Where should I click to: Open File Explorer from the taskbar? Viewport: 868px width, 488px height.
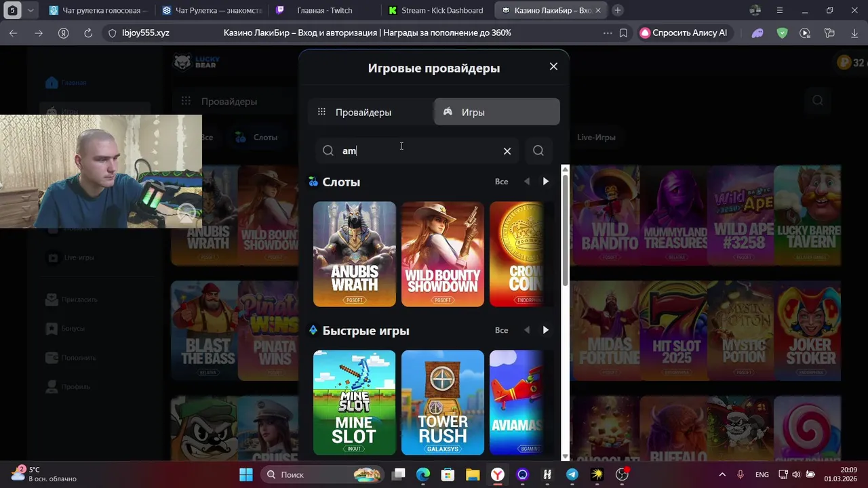click(473, 474)
